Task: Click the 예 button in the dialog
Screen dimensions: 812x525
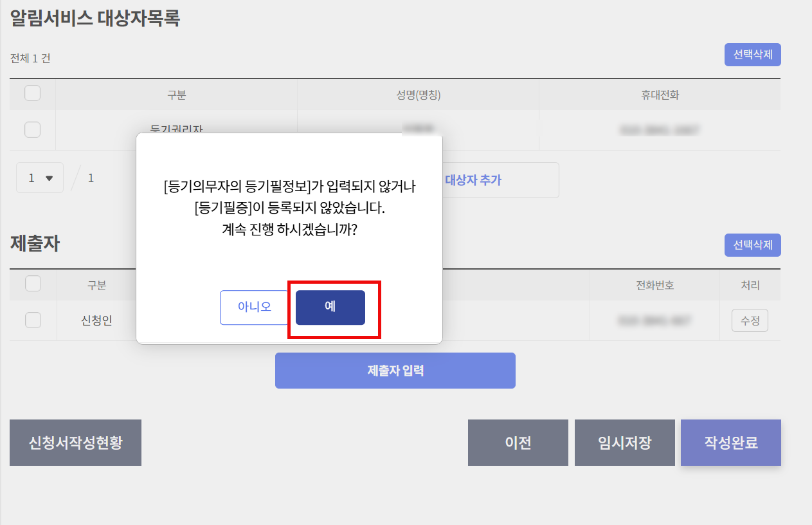Action: point(330,308)
